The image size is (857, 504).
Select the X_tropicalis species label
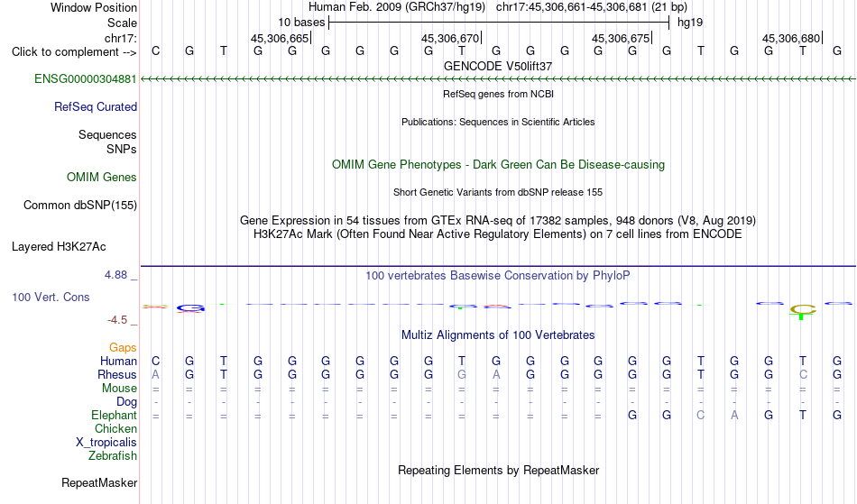point(106,443)
